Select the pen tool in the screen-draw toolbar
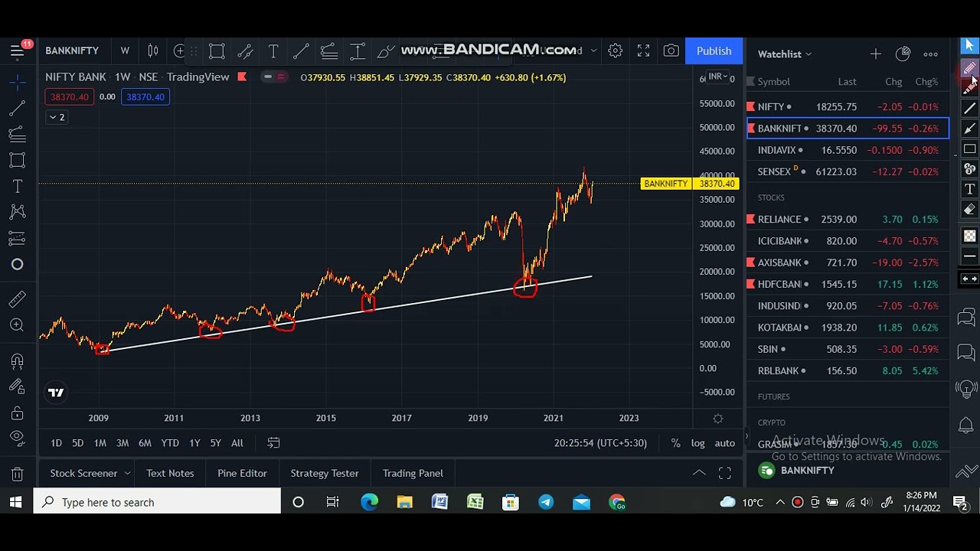Viewport: 980px width, 551px height. pyautogui.click(x=969, y=68)
